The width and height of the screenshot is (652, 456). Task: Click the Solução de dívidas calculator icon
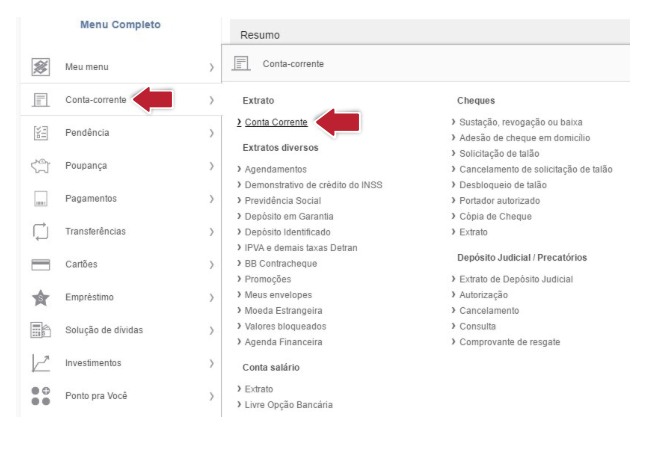41,330
